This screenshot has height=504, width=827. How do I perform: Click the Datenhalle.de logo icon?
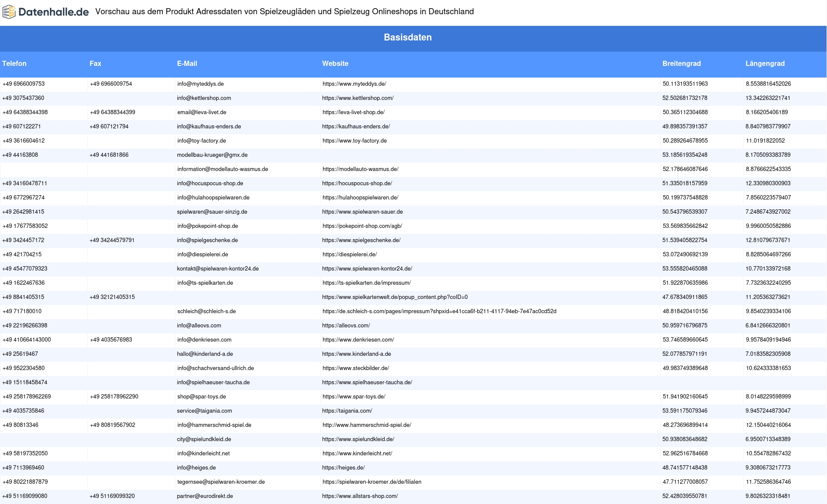[x=9, y=12]
